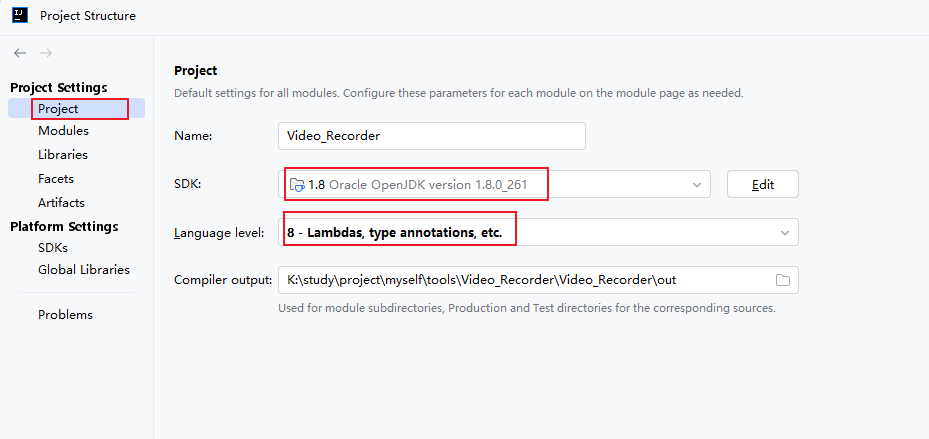
Task: Click the Name field containing Video_Recorder
Action: coord(432,136)
